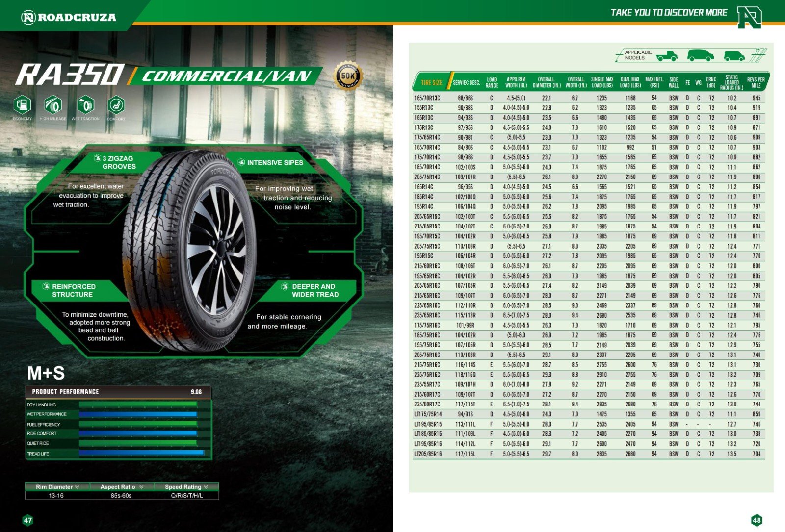Click the Wet Performance rating bar
This screenshot has height=532, width=785.
tap(138, 414)
